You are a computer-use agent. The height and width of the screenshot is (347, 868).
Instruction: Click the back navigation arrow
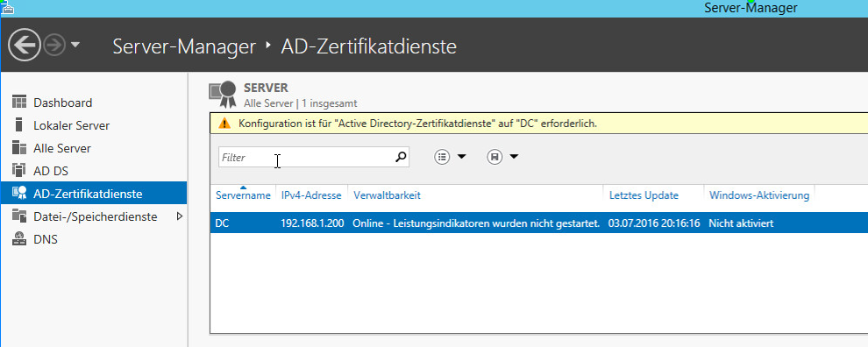pos(25,45)
